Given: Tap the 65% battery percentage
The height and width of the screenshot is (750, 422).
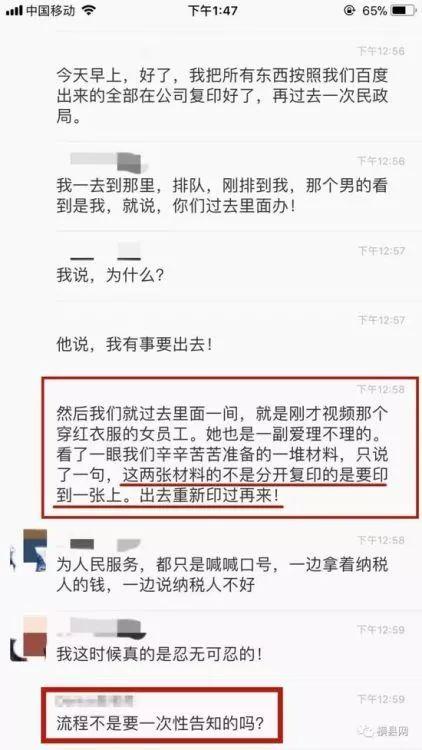Looking at the screenshot, I should point(374,11).
